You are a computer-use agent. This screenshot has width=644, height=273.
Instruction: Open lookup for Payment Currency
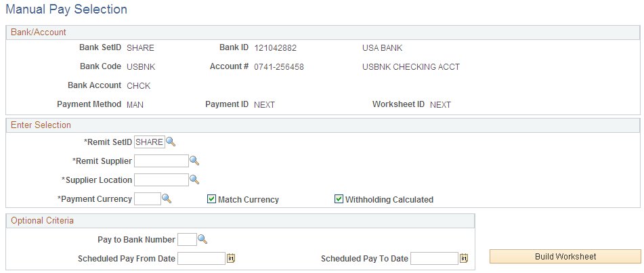point(167,199)
